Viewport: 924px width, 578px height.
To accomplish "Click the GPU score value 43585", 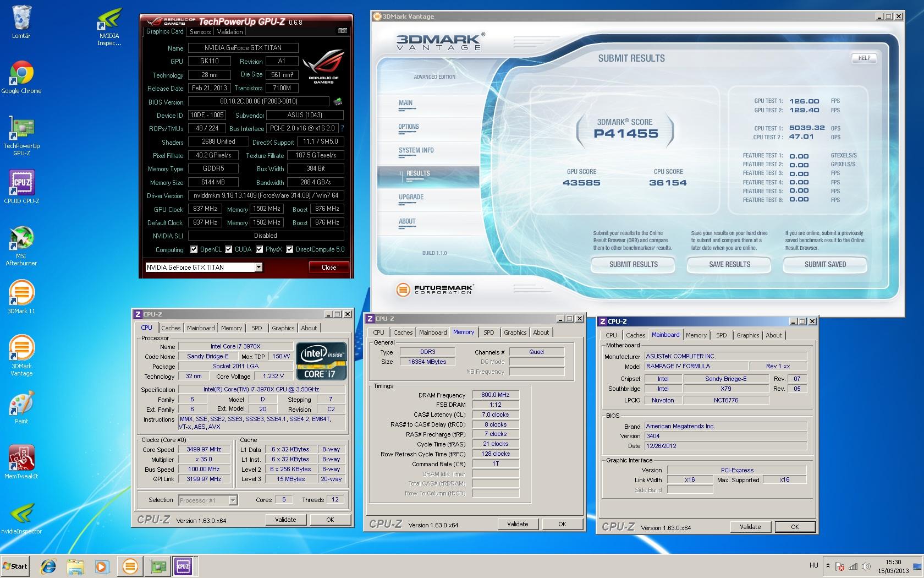I will click(581, 183).
